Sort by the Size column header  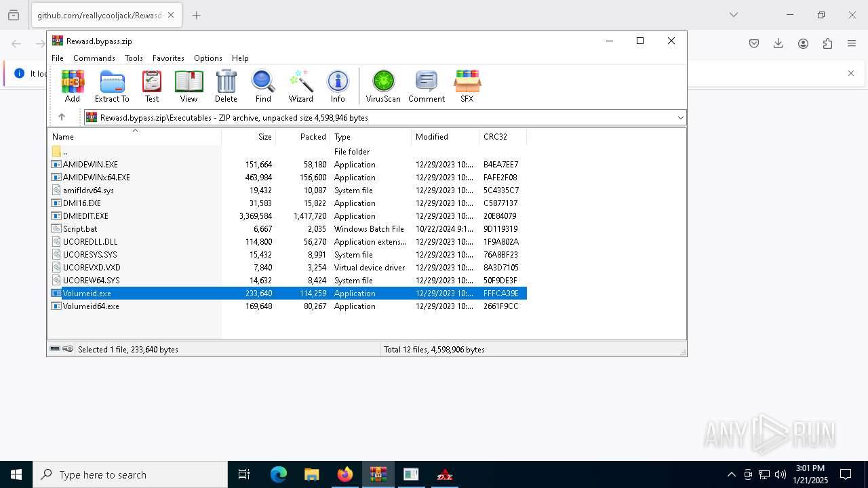(249, 137)
